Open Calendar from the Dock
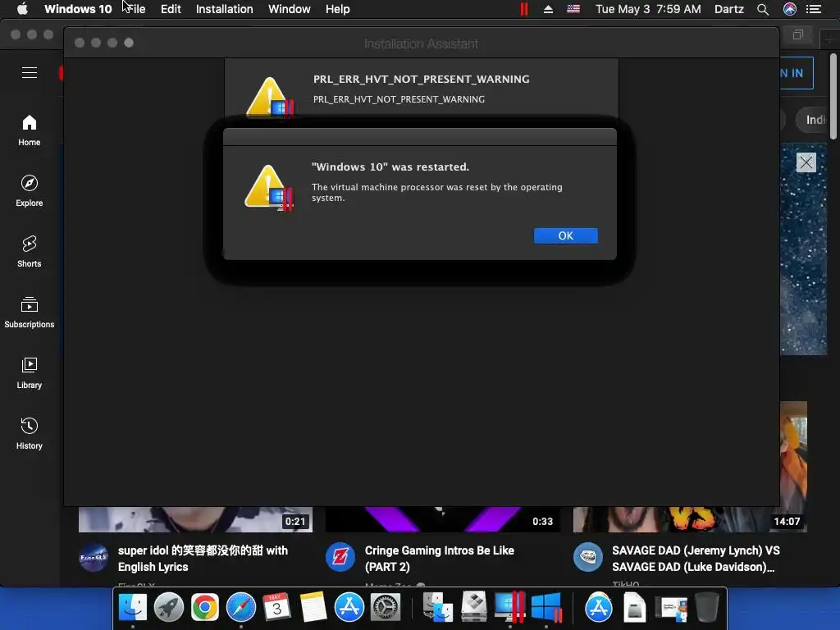The height and width of the screenshot is (630, 840). (277, 608)
